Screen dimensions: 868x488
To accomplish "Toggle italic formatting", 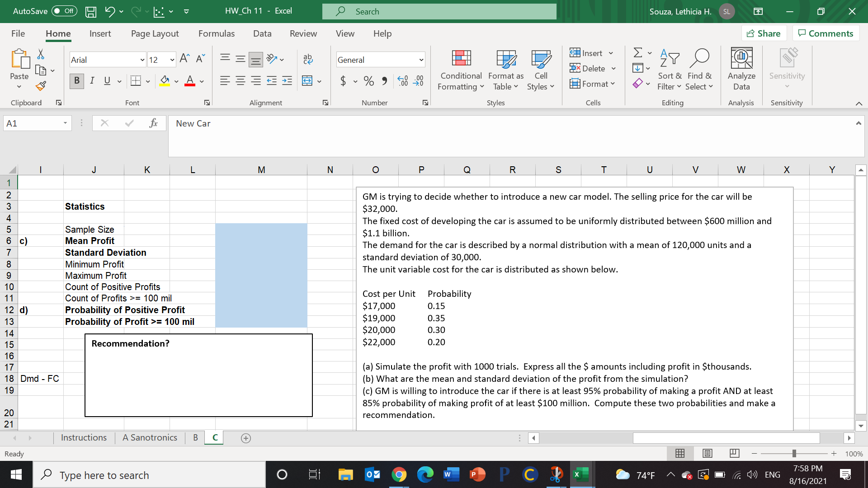I will (x=92, y=81).
